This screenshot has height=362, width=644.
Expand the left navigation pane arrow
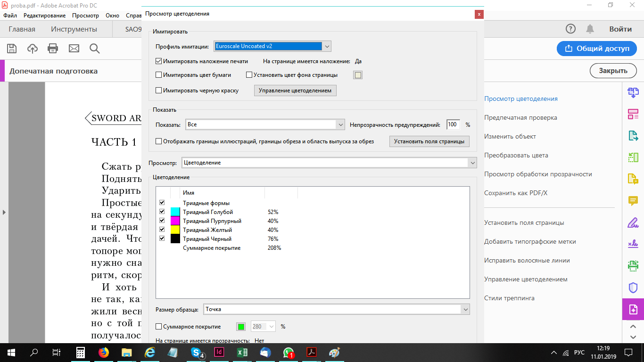click(x=4, y=213)
